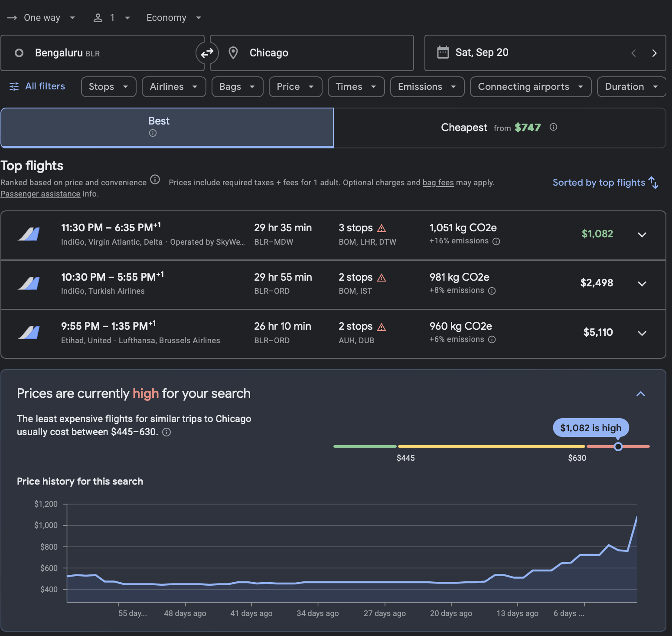Click warning icon on BOM, IST flight
The image size is (672, 636).
point(382,278)
